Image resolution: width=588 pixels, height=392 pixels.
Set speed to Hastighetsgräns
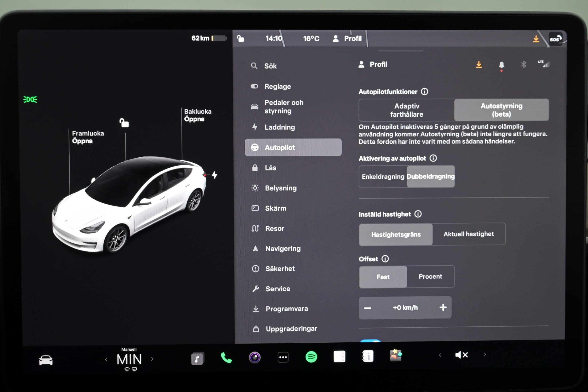(396, 234)
